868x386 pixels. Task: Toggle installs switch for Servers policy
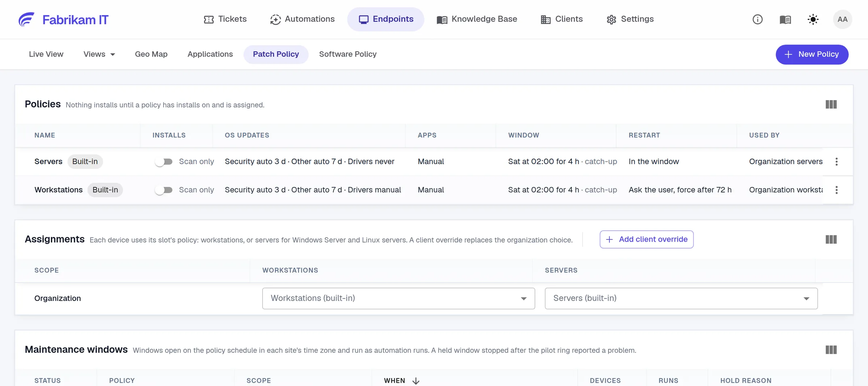[x=164, y=162]
